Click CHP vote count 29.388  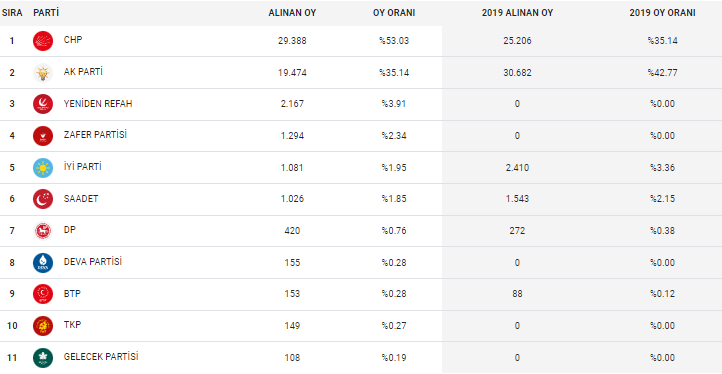point(292,41)
